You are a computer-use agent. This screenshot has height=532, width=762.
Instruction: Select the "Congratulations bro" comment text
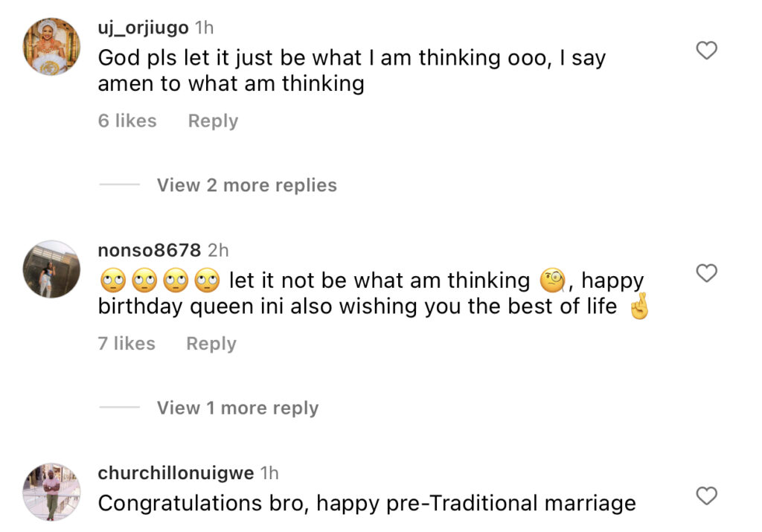point(367,504)
